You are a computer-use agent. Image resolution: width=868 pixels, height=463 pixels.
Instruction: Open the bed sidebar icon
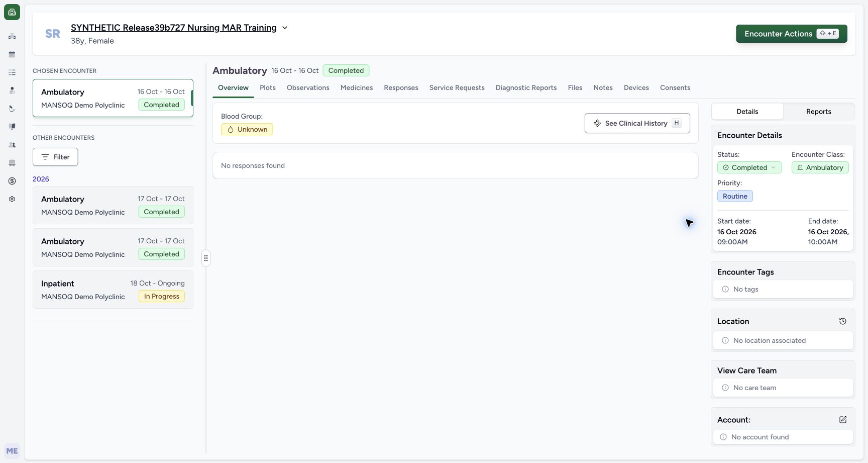pos(12,163)
